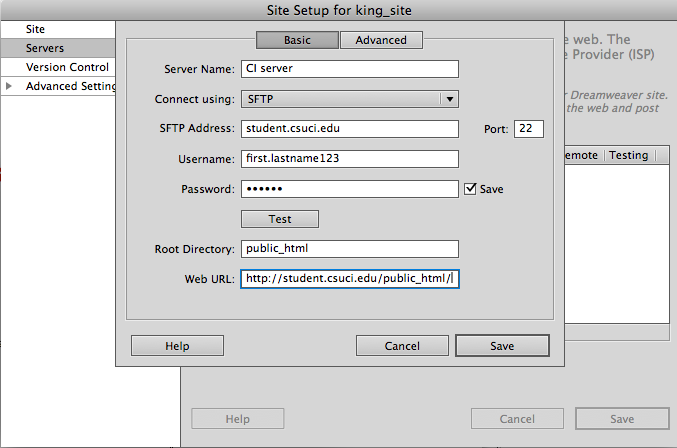Toggle the Save password checkbox

point(471,189)
